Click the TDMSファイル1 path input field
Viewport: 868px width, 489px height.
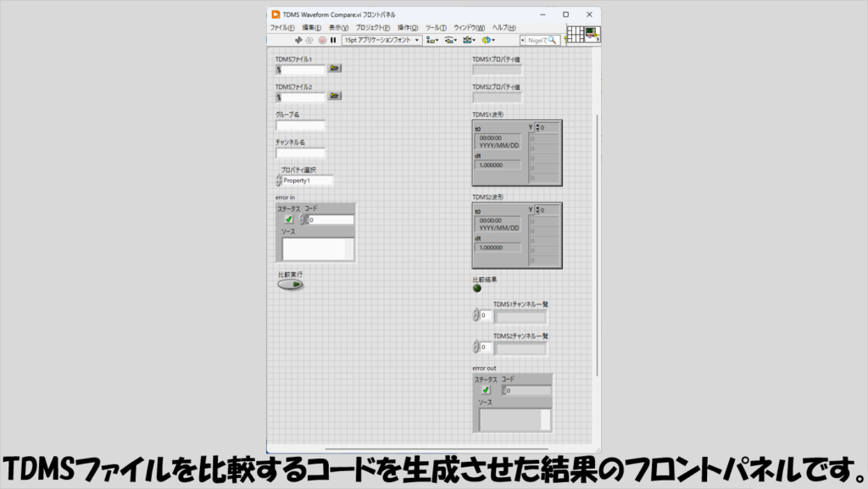pyautogui.click(x=304, y=69)
